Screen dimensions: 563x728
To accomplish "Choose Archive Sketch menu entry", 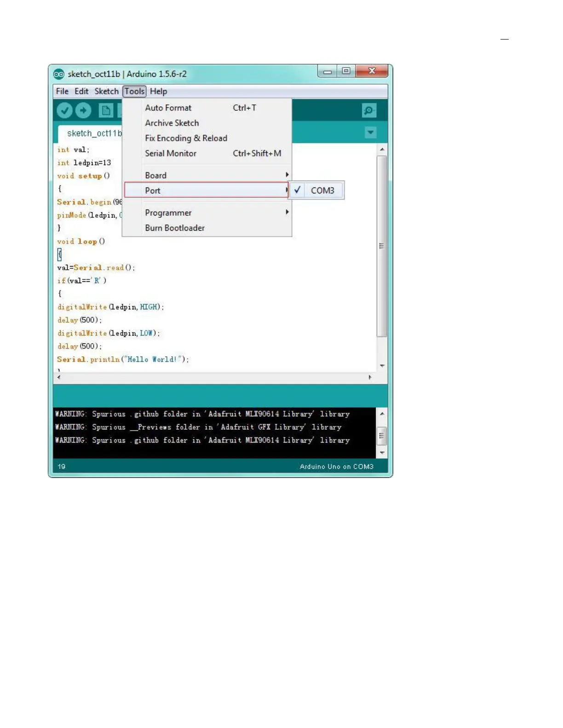I will [207, 123].
